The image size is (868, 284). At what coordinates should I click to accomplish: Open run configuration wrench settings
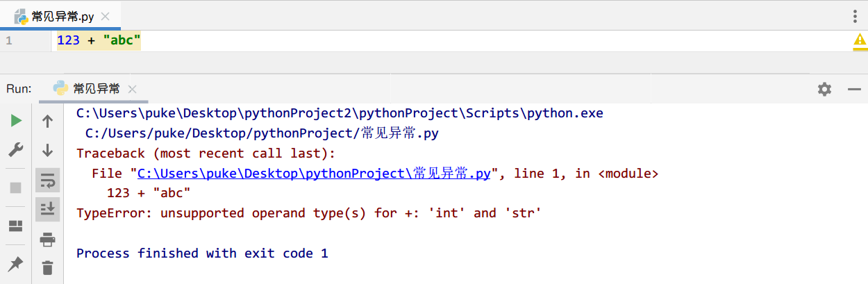click(16, 150)
